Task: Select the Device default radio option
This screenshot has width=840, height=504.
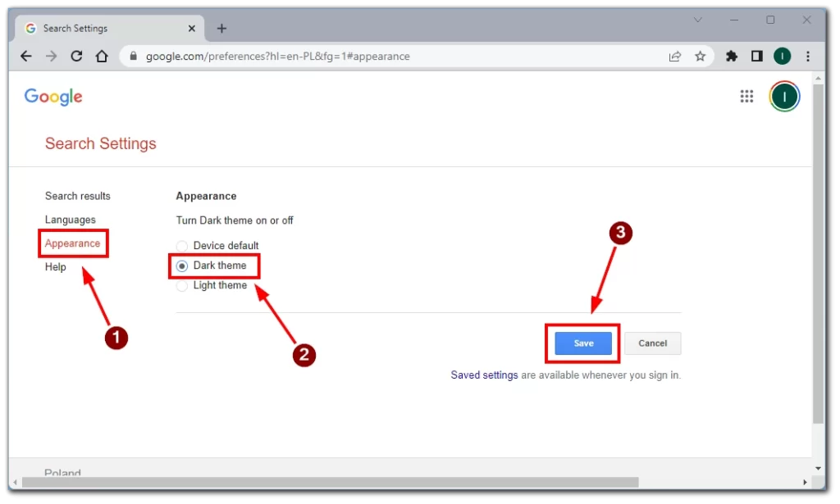Action: pos(182,246)
